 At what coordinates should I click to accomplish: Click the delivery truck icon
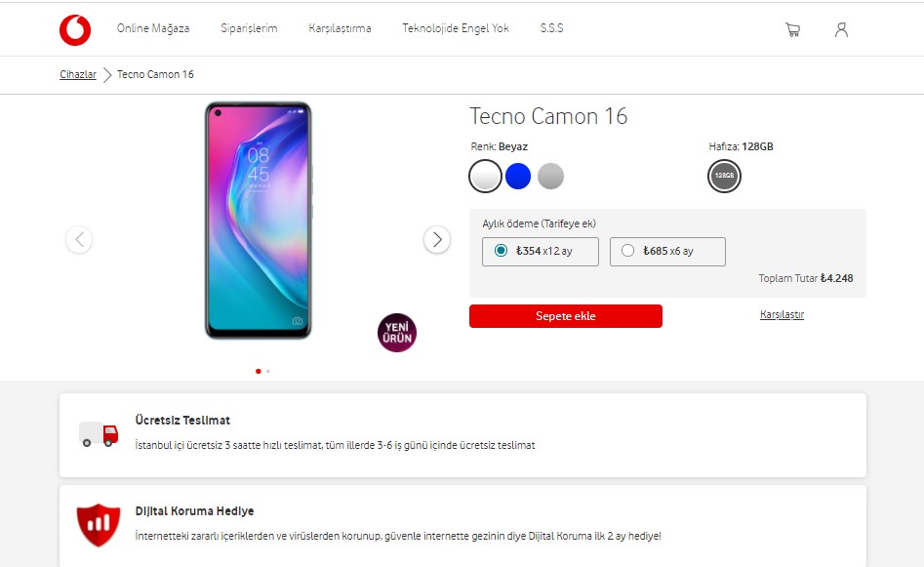tap(99, 434)
